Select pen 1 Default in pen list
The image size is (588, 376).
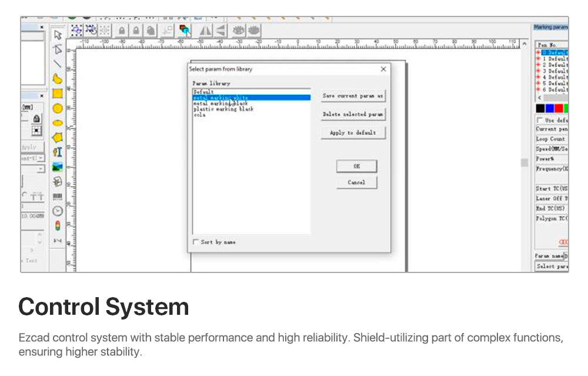(552, 59)
